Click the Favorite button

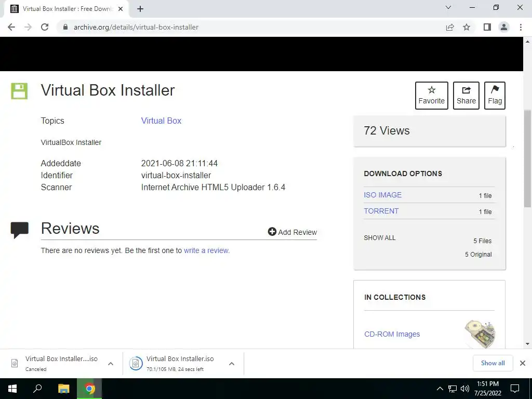432,96
